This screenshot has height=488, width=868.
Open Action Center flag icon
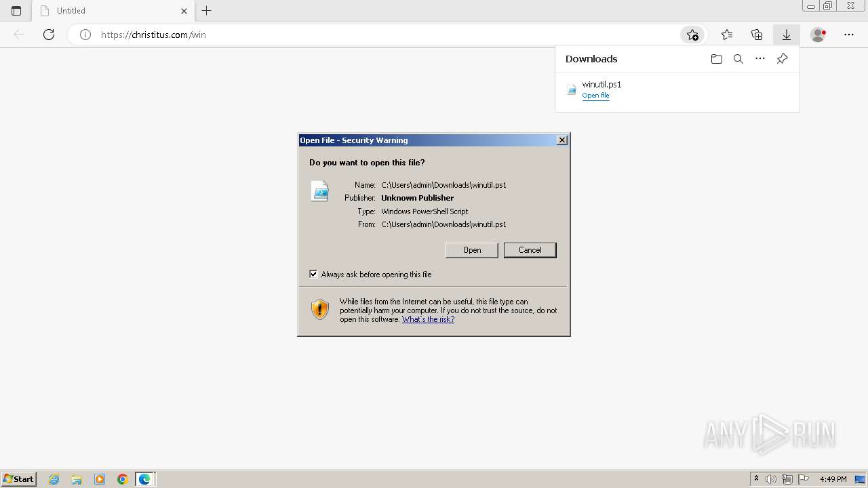coord(804,479)
